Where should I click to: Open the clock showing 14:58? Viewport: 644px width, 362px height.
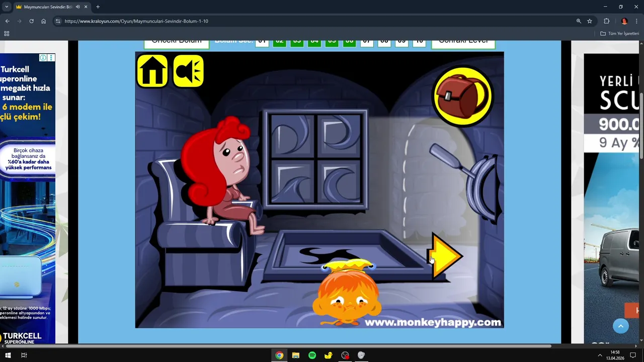click(x=615, y=355)
